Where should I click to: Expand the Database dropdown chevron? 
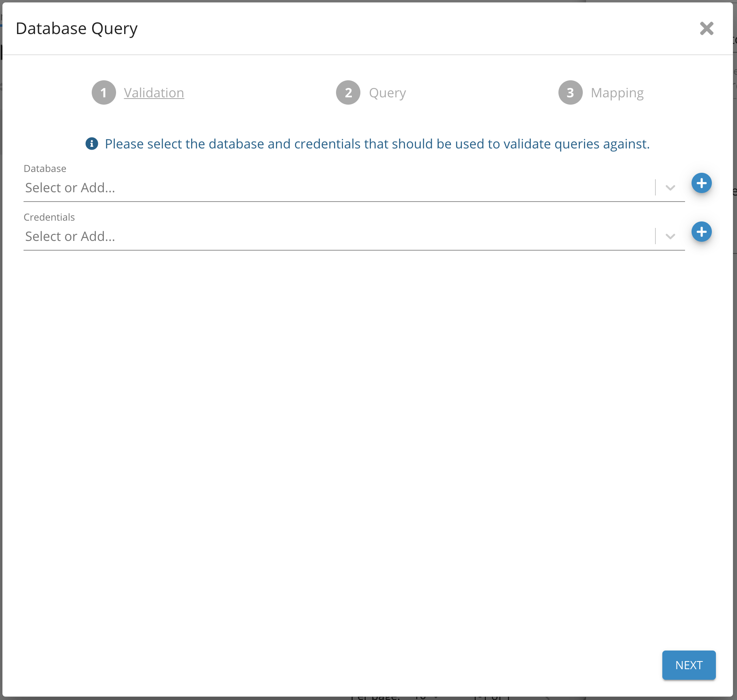pos(670,188)
